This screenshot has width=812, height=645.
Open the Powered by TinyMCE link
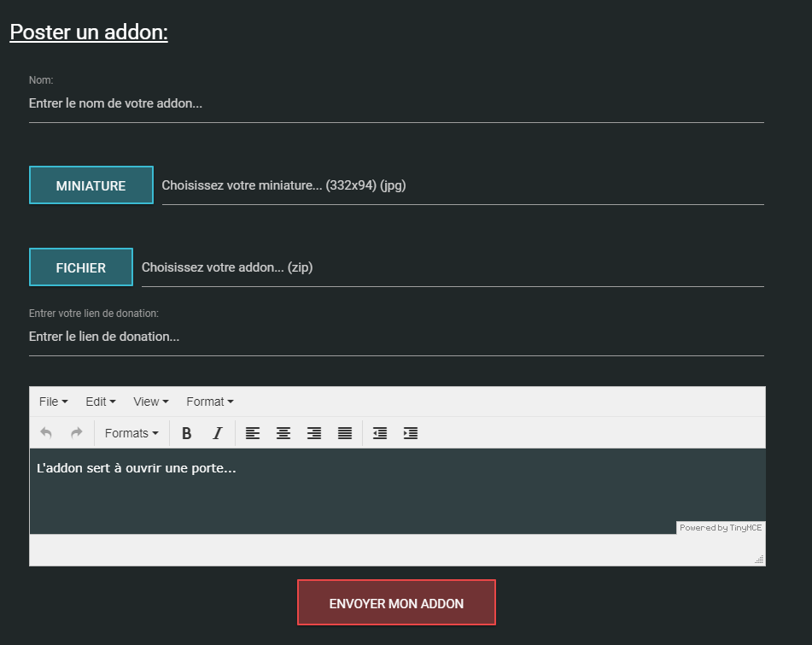pyautogui.click(x=721, y=527)
